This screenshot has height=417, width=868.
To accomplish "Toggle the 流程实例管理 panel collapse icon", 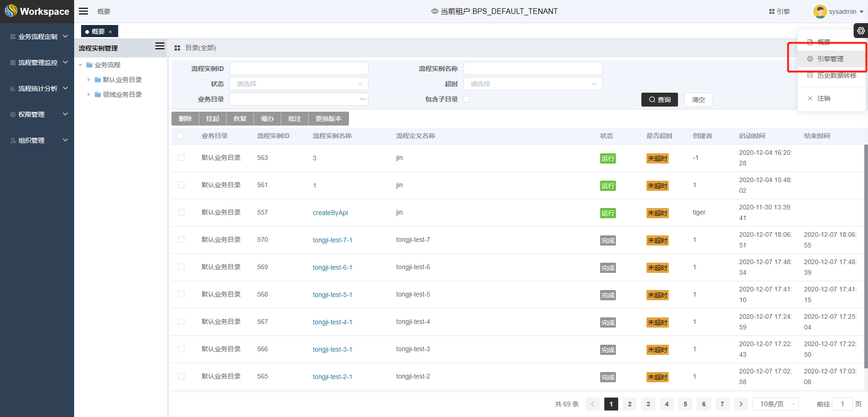I will [x=159, y=46].
